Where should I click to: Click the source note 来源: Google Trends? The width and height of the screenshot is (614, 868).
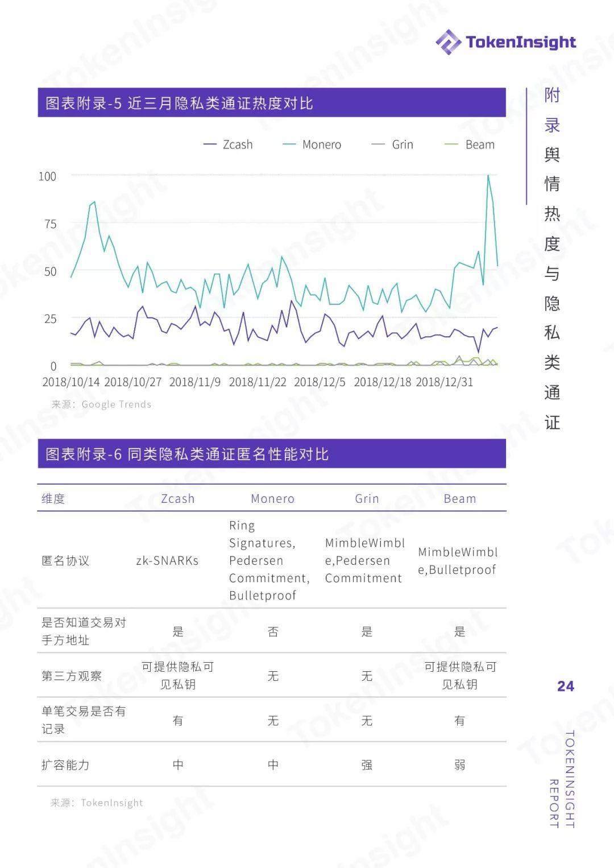coord(101,404)
